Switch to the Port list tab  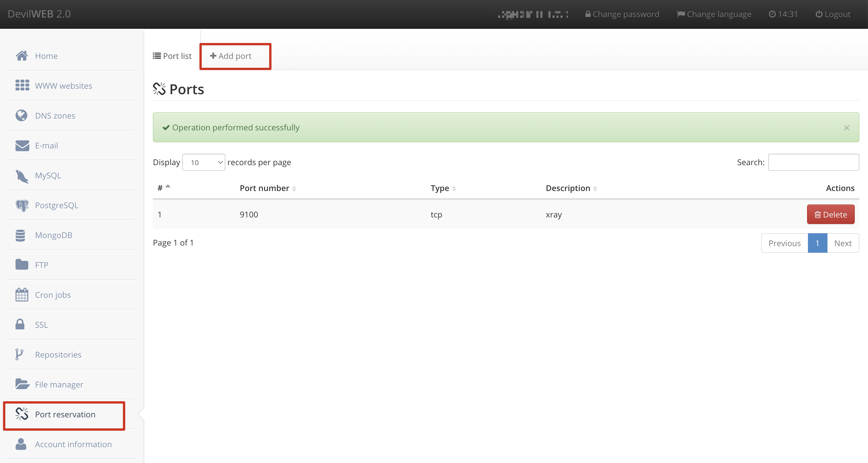pyautogui.click(x=172, y=56)
